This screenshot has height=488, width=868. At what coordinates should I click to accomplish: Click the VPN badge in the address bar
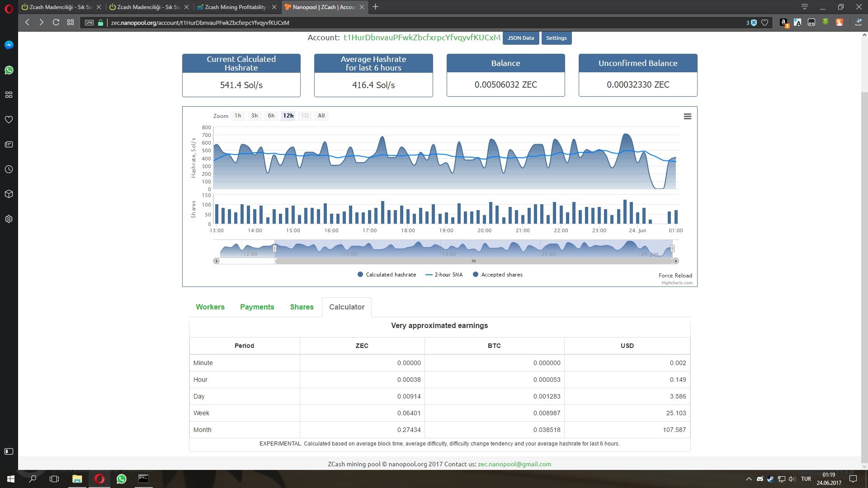click(x=89, y=23)
